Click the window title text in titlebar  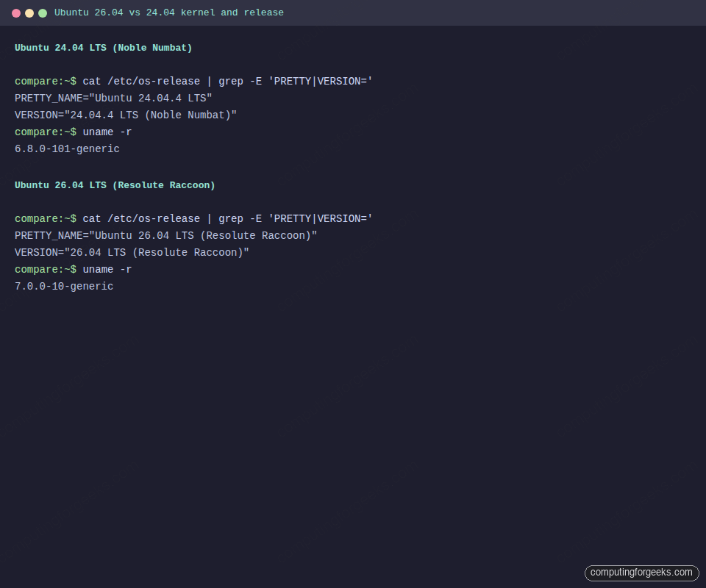coord(169,12)
